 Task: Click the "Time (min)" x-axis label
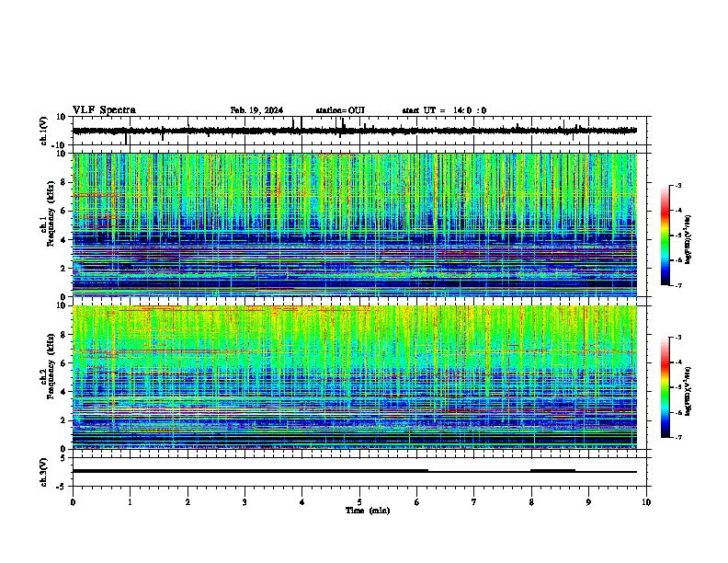(368, 511)
